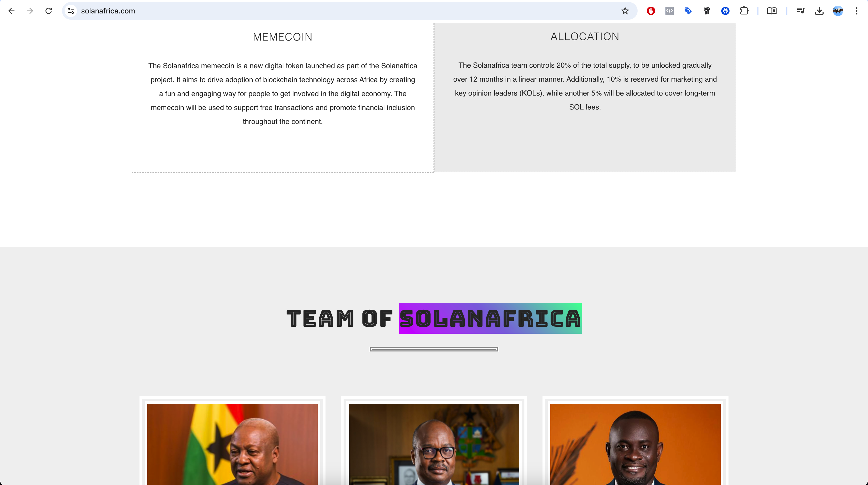Show browser downloads
Screen dimensions: 868x485
[x=819, y=11]
